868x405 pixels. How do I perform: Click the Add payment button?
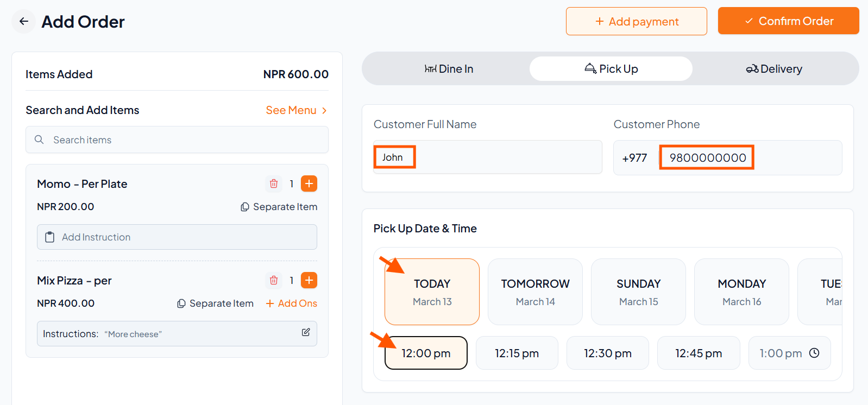(636, 22)
